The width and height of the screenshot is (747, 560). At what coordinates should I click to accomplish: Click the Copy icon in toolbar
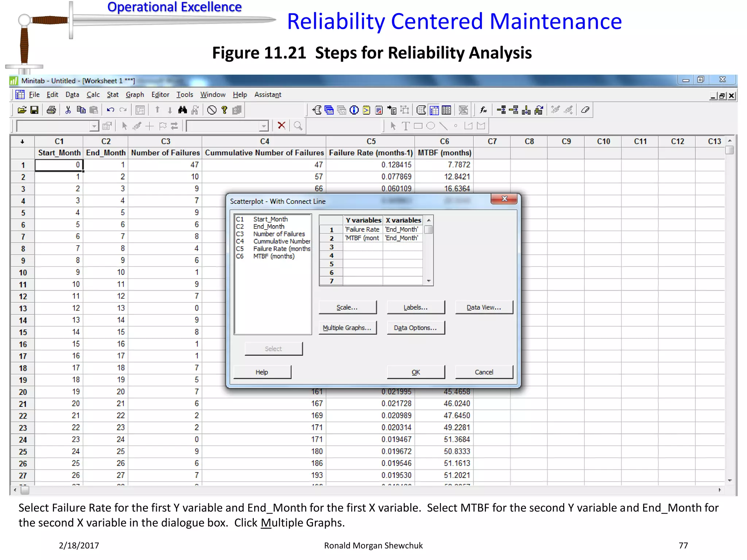coord(81,110)
